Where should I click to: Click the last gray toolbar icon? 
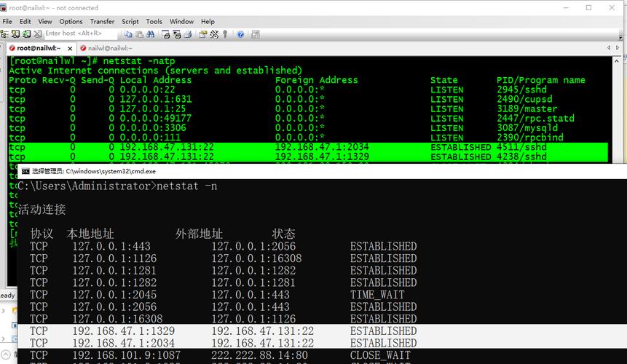pos(256,34)
